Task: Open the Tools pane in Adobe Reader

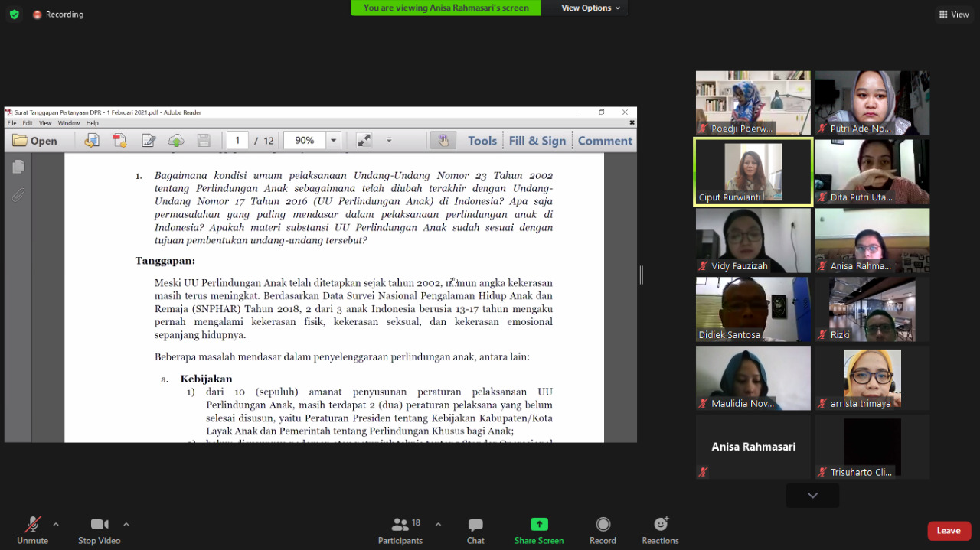Action: pyautogui.click(x=482, y=141)
